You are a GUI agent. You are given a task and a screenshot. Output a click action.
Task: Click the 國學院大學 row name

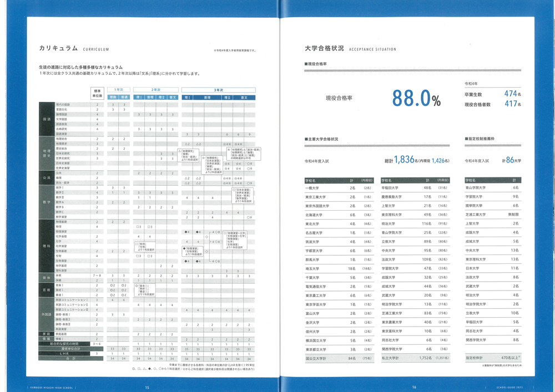[x=474, y=205]
